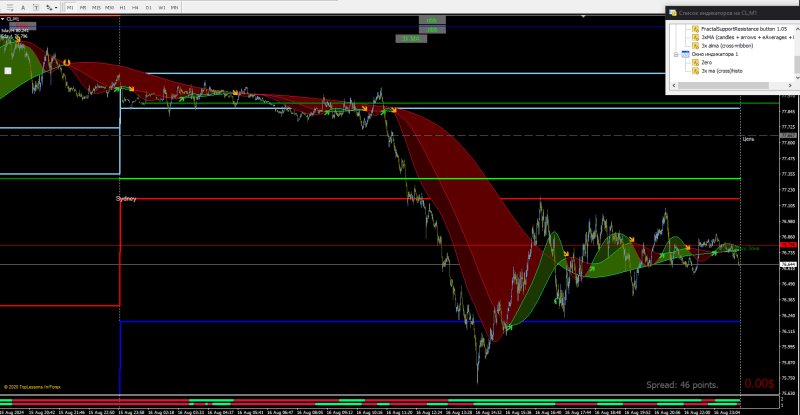Image resolution: width=800 pixels, height=415 pixels.
Task: Switch chart to M15 timeframe
Action: pyautogui.click(x=96, y=8)
